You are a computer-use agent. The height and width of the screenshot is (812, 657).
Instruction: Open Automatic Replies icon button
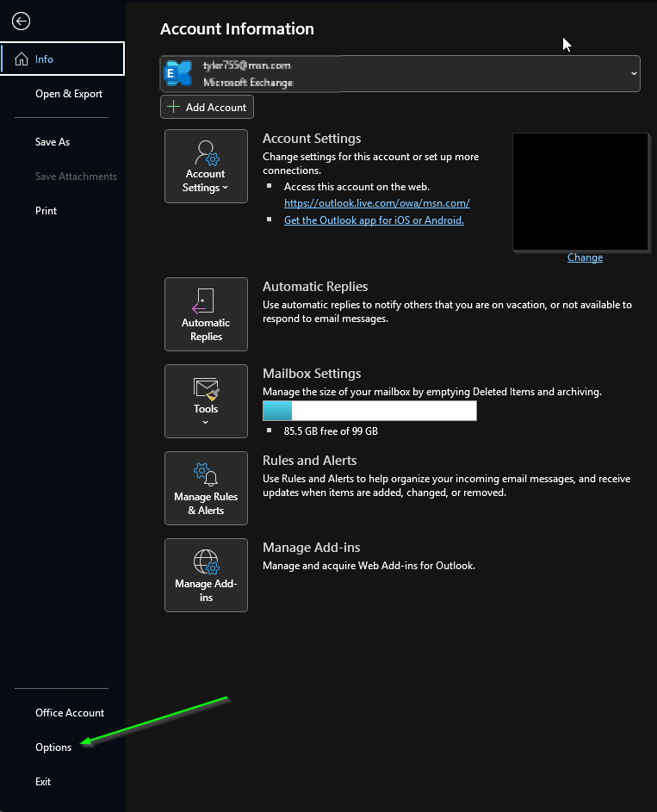tap(206, 302)
